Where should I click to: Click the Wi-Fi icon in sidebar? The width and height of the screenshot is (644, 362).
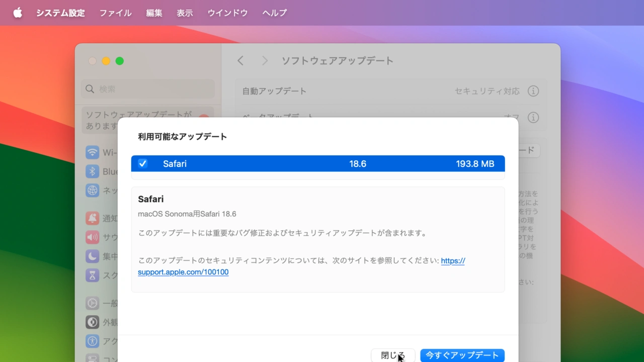coord(92,152)
